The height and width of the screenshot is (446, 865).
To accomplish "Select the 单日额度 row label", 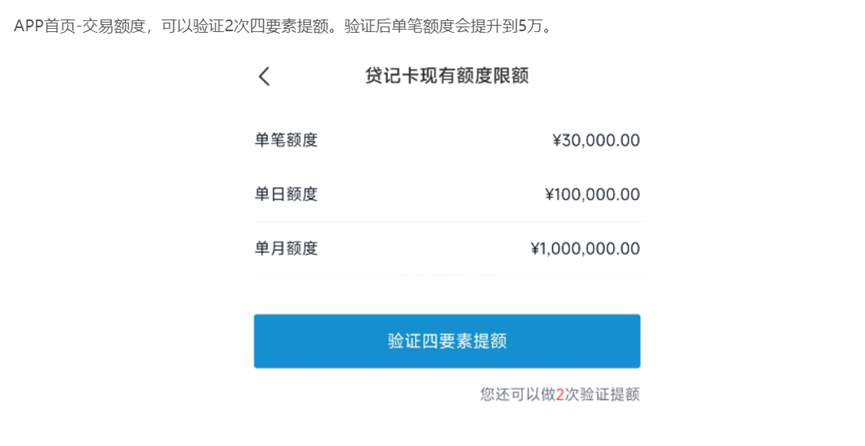I will (x=286, y=194).
